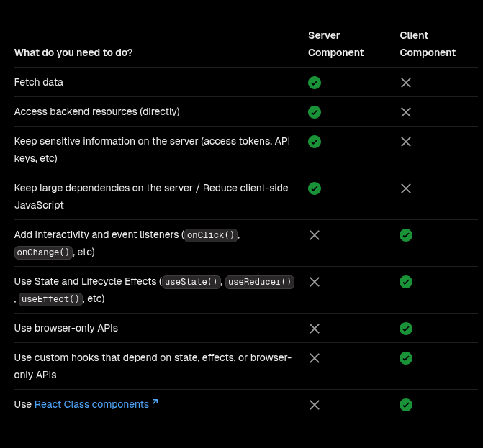This screenshot has width=483, height=448.
Task: Click the useReducer() code label
Action: [260, 282]
